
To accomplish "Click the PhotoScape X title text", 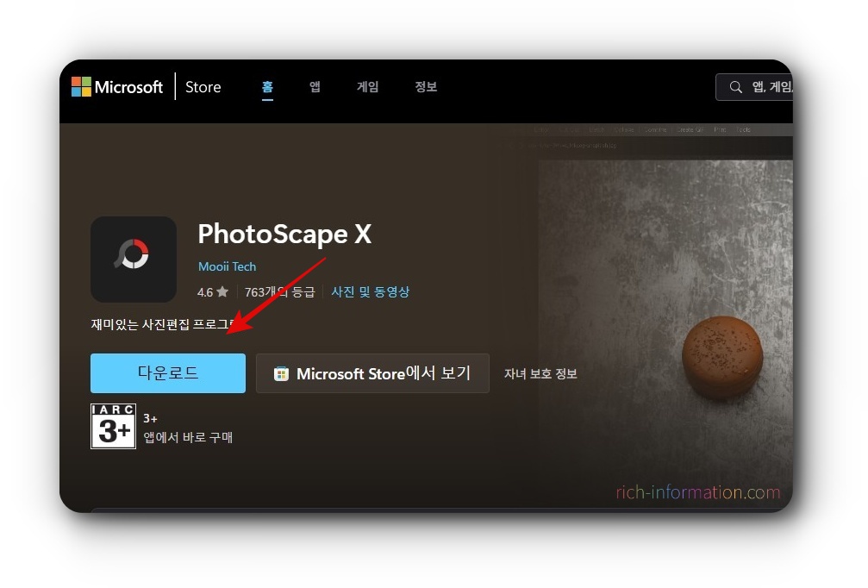I will 284,234.
